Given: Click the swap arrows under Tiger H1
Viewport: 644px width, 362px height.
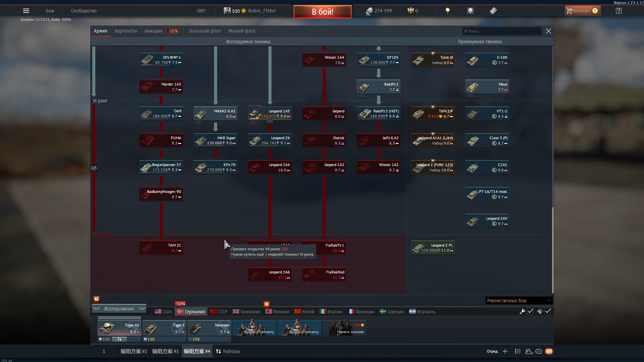Looking at the screenshot, I should pyautogui.click(x=119, y=339).
